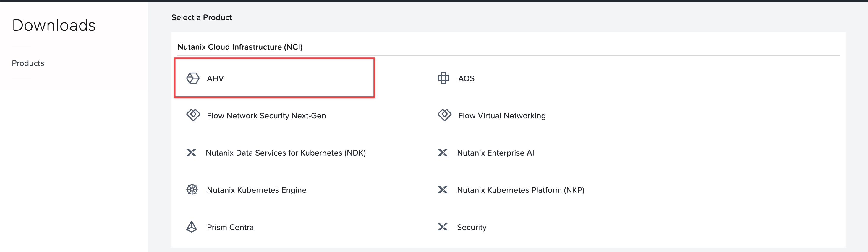The image size is (868, 252).
Task: Choose the Security product
Action: [x=472, y=228]
